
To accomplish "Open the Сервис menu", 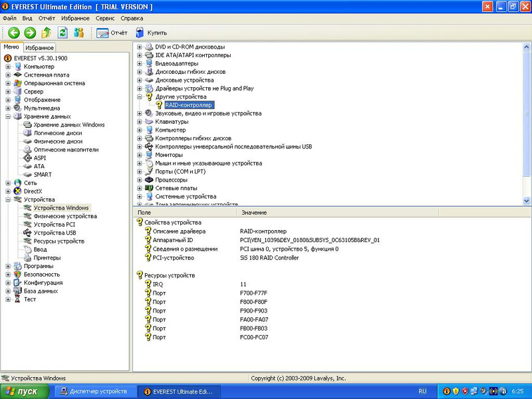I will pos(104,19).
